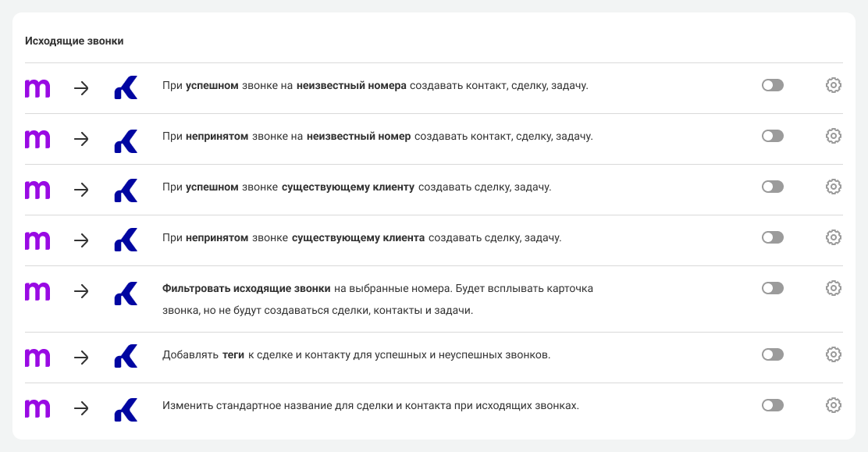Enable toggle for missed call to unknown number
This screenshot has width=868, height=452.
[772, 137]
